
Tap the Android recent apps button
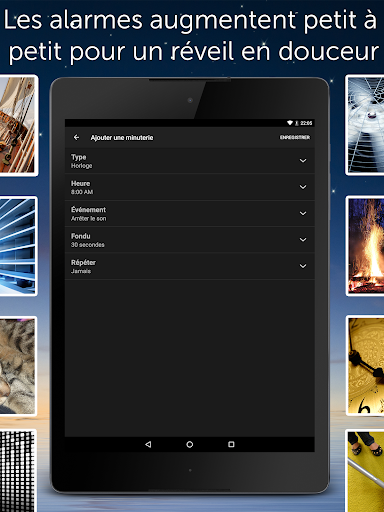click(x=231, y=444)
